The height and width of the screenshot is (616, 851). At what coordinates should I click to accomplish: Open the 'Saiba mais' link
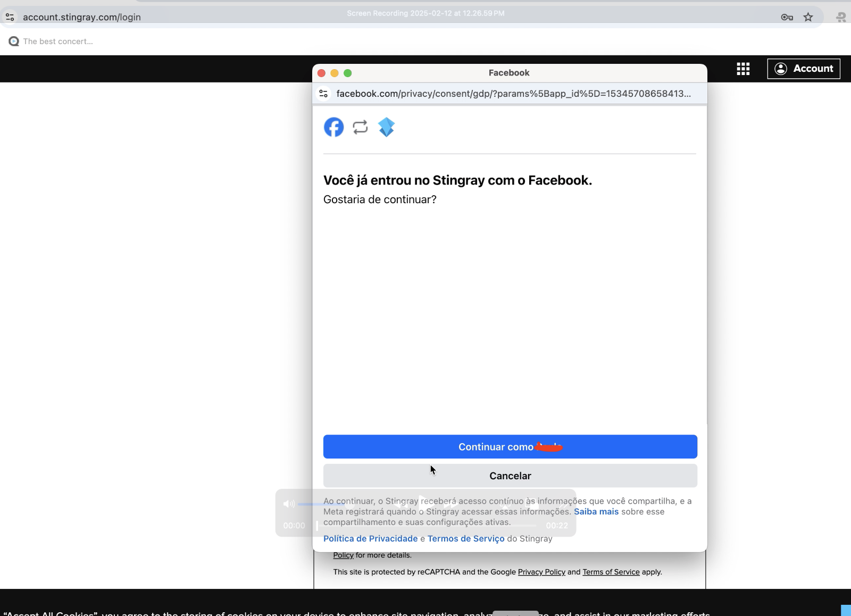597,512
